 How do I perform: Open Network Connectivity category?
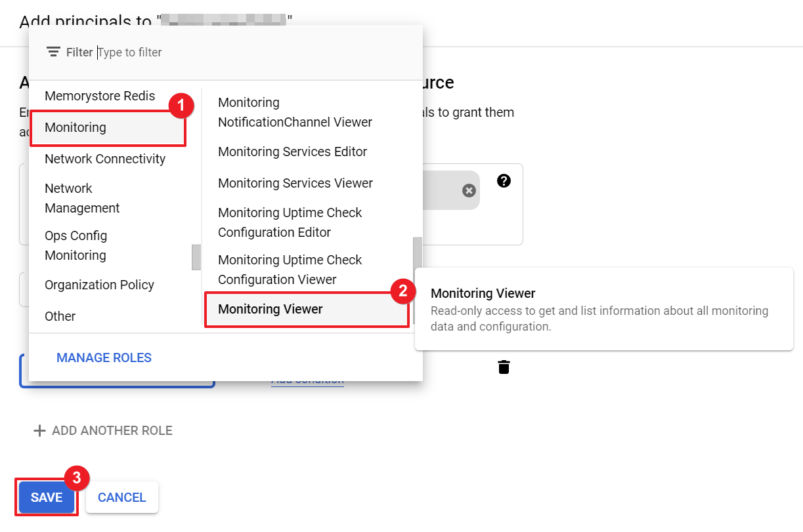(105, 159)
